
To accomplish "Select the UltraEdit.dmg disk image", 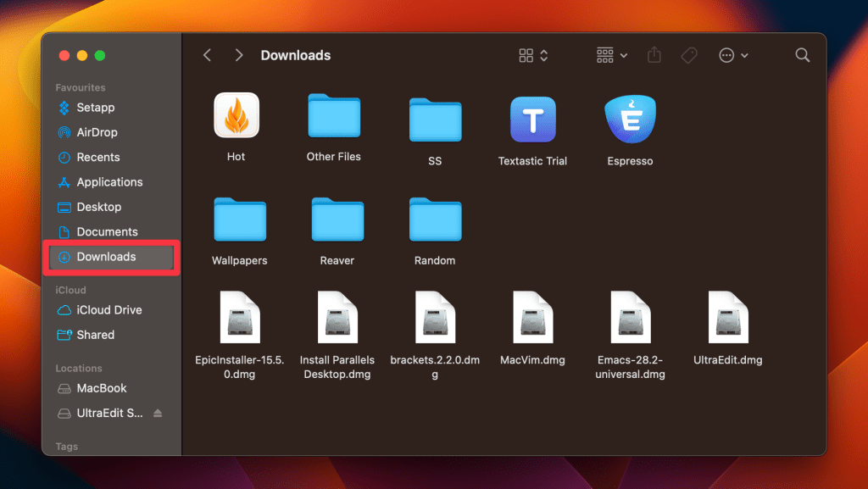I will [x=727, y=317].
